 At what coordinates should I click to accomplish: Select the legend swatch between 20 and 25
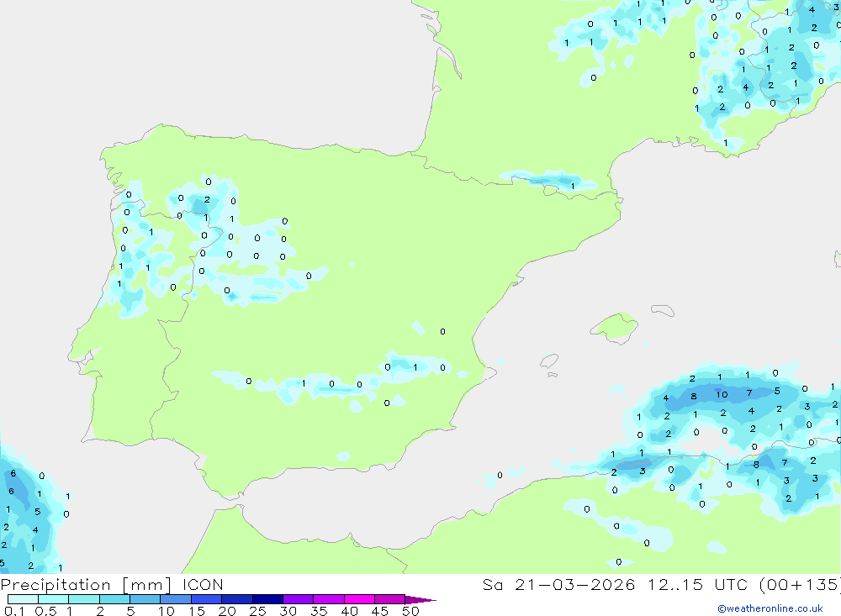237,599
